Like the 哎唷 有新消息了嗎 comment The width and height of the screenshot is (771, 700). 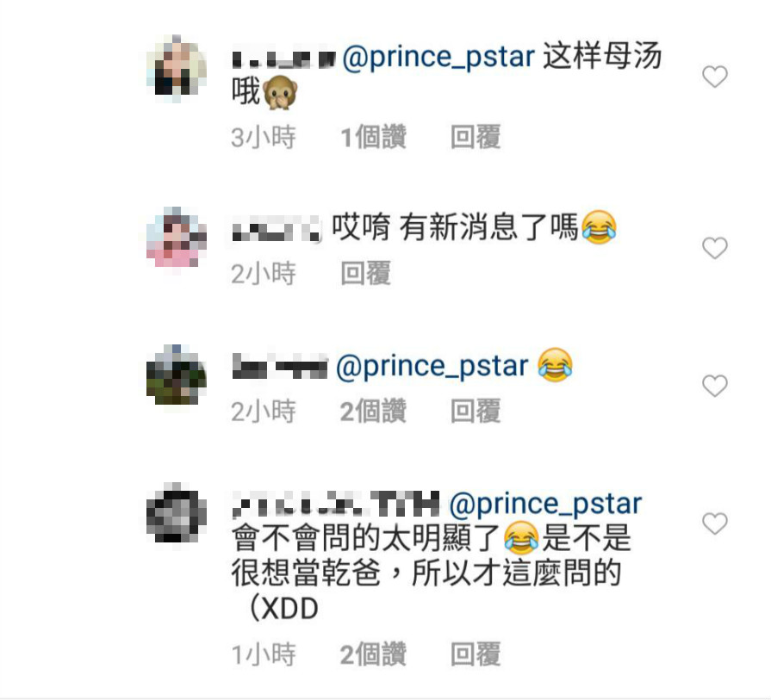pyautogui.click(x=714, y=248)
